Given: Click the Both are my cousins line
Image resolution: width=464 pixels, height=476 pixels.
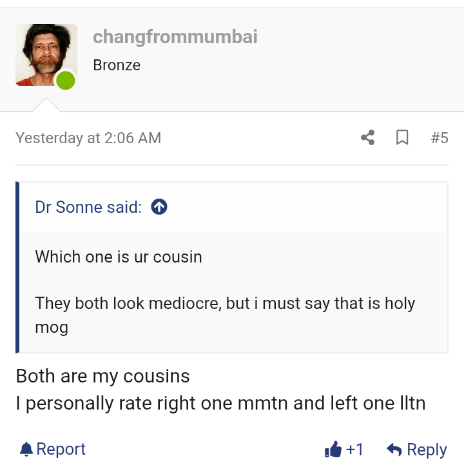Looking at the screenshot, I should point(103,375).
